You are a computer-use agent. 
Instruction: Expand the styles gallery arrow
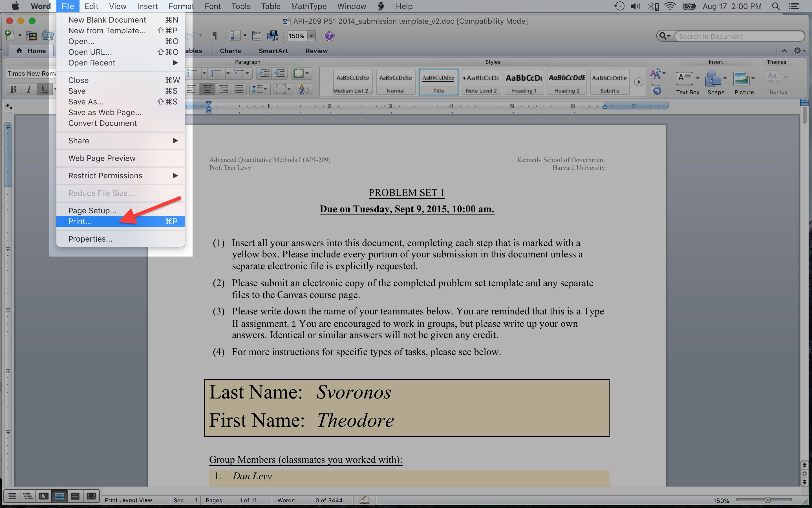click(639, 82)
